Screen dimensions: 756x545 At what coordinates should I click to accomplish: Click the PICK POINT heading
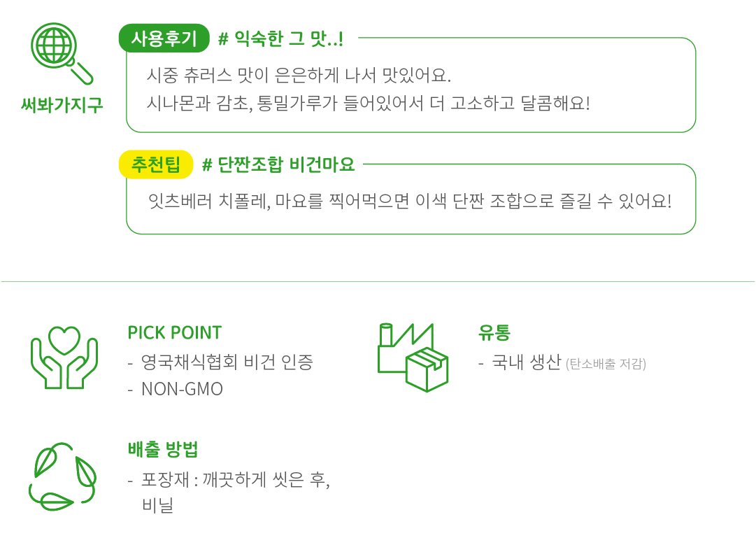tap(174, 332)
